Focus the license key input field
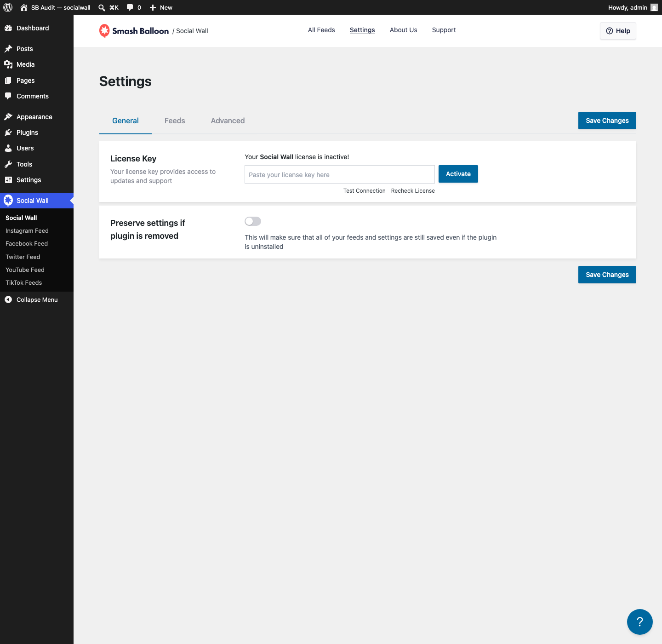This screenshot has width=662, height=644. point(340,174)
